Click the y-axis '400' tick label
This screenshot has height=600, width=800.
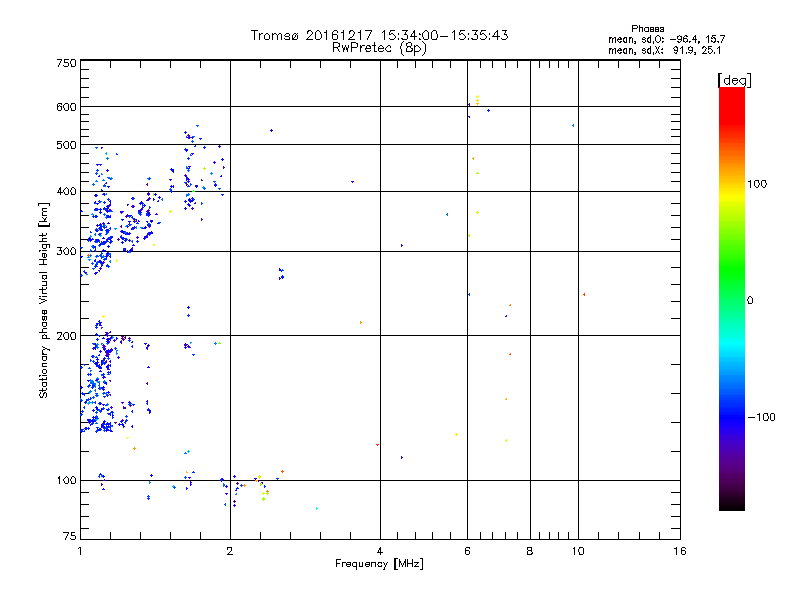pyautogui.click(x=66, y=191)
